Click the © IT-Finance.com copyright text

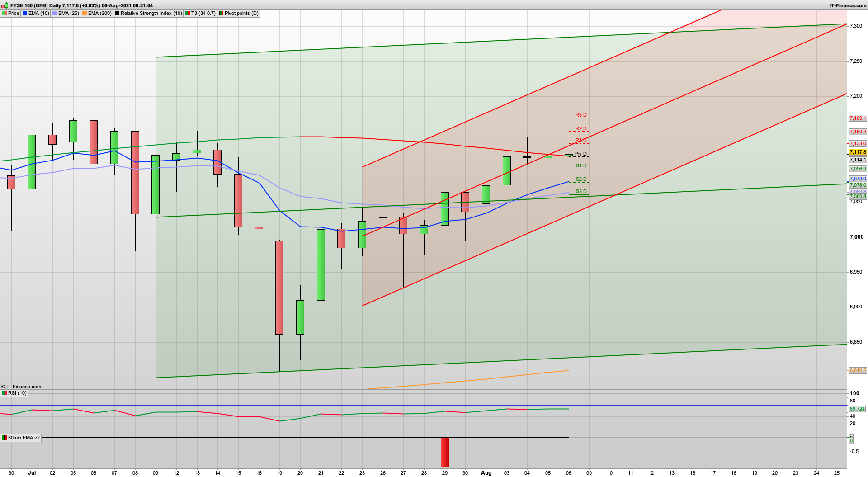pyautogui.click(x=22, y=387)
